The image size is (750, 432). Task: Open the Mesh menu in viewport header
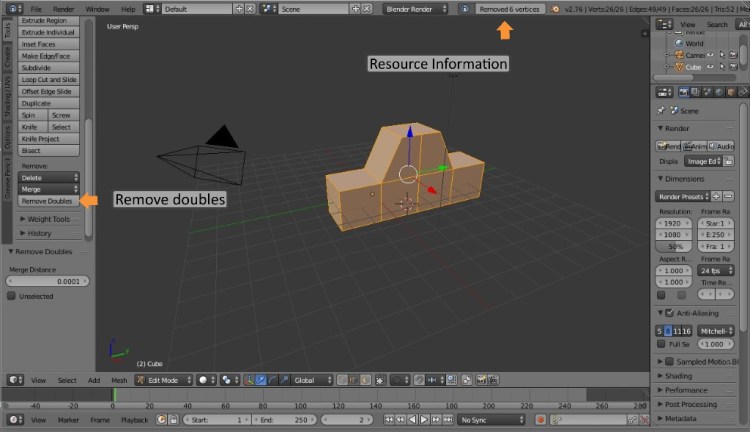[x=119, y=380]
